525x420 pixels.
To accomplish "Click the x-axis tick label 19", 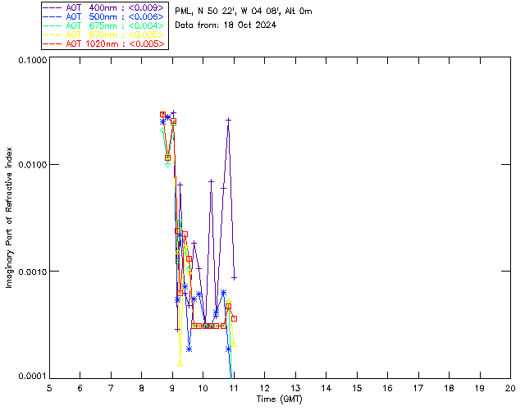I will point(480,388).
